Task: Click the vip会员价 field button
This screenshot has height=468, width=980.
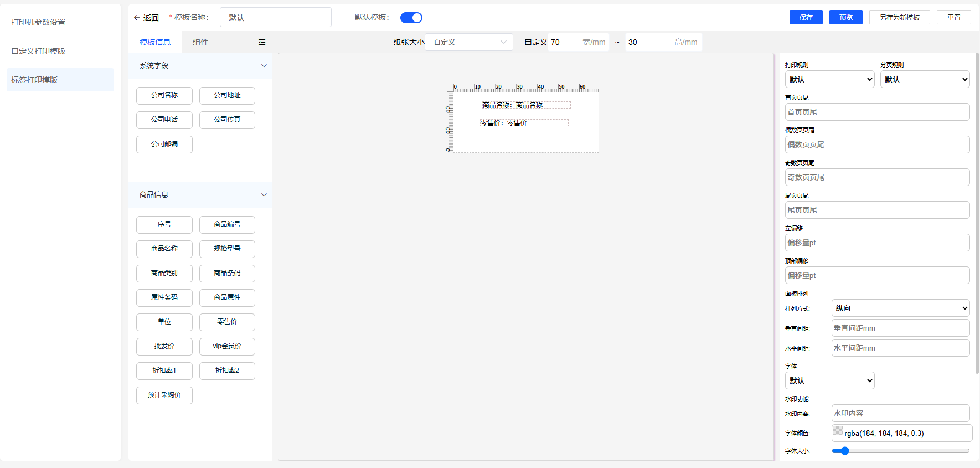Action: pos(227,346)
